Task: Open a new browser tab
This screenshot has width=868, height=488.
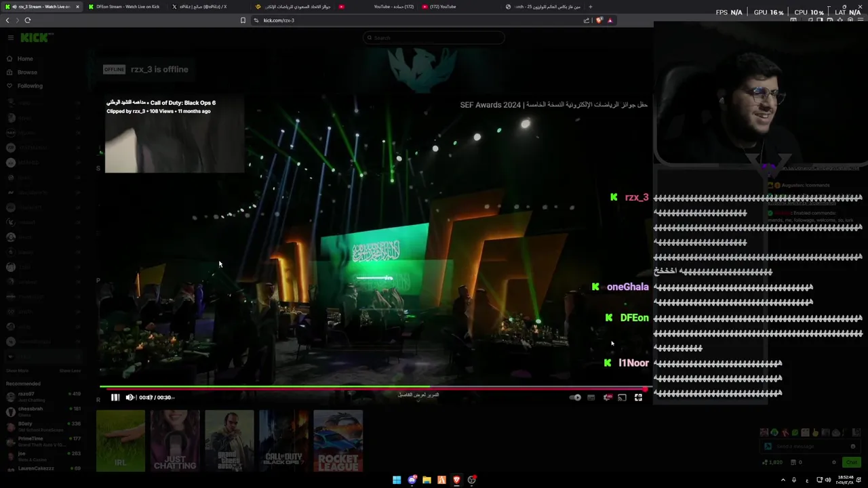Action: click(590, 7)
